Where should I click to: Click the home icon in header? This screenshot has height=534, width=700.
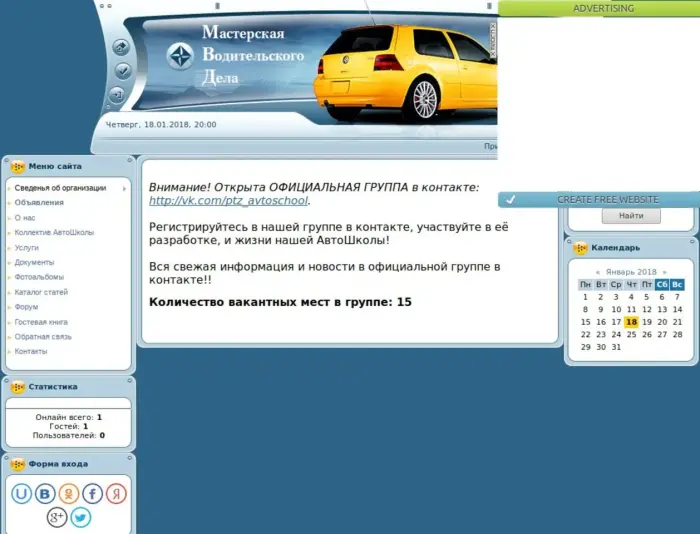pyautogui.click(x=121, y=47)
